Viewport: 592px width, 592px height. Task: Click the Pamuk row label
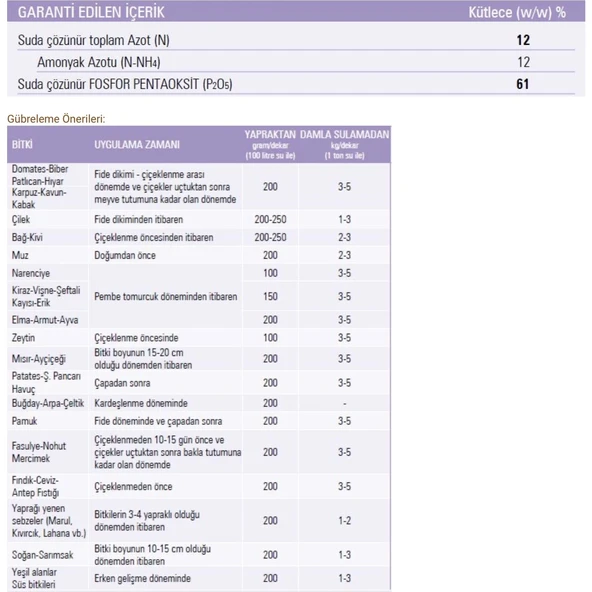[24, 421]
